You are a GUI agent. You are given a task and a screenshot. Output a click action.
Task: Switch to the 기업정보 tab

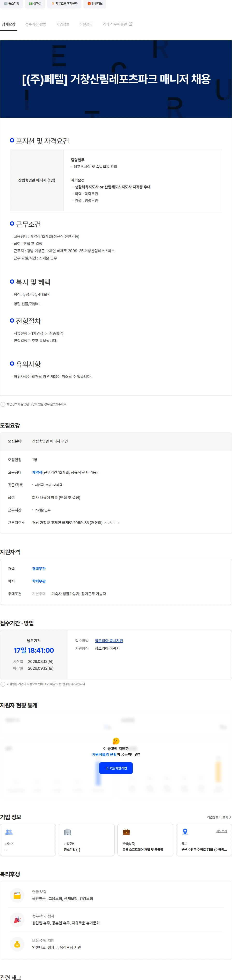coord(63,24)
